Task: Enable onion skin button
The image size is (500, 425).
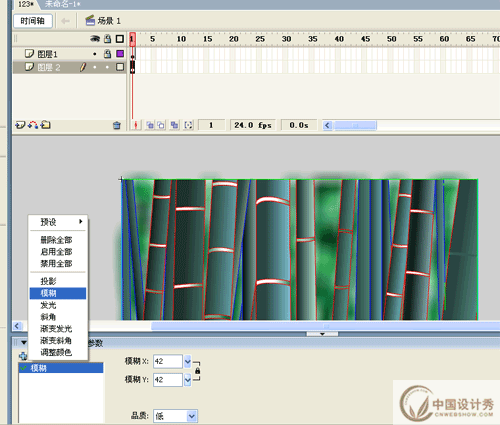Action: (x=150, y=125)
